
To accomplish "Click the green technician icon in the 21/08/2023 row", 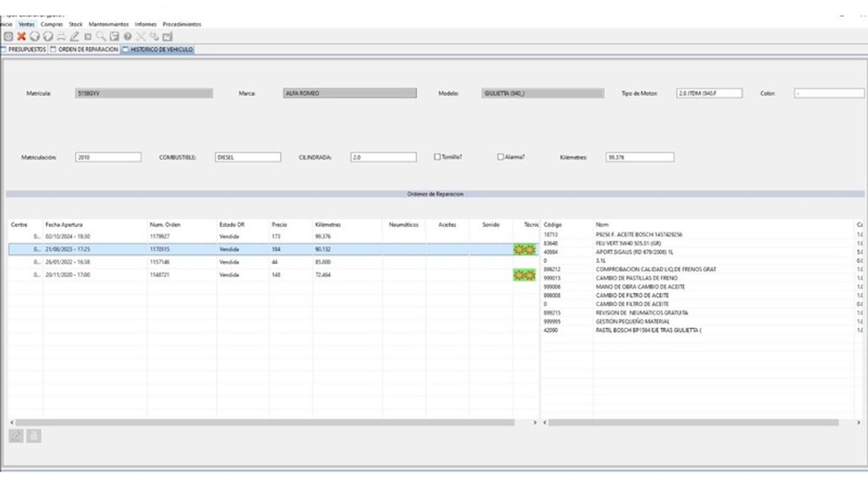I will click(524, 249).
